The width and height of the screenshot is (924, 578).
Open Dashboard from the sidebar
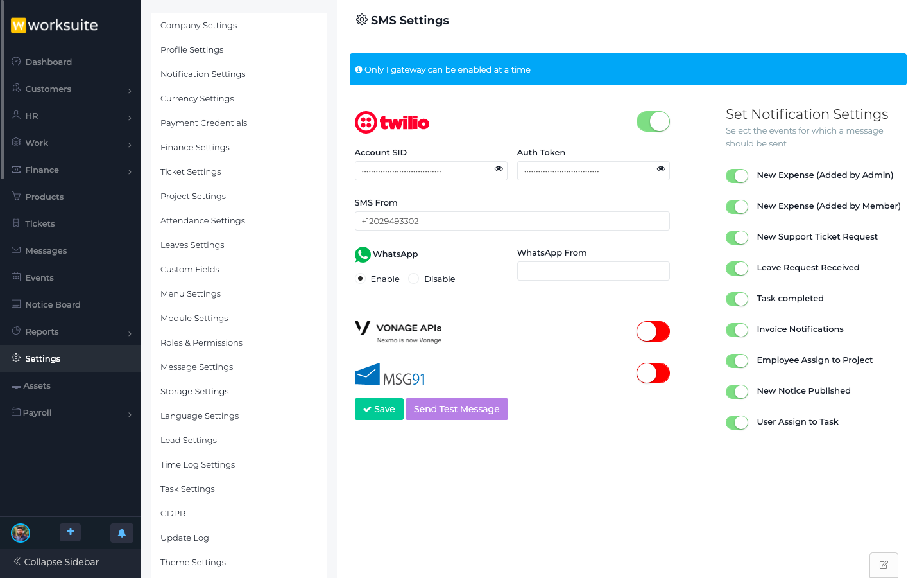49,62
